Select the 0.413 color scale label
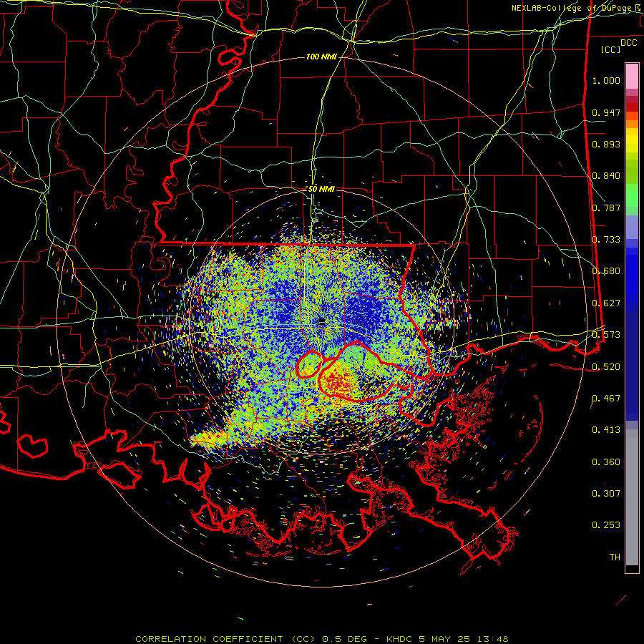This screenshot has height=644, width=644. pos(606,430)
